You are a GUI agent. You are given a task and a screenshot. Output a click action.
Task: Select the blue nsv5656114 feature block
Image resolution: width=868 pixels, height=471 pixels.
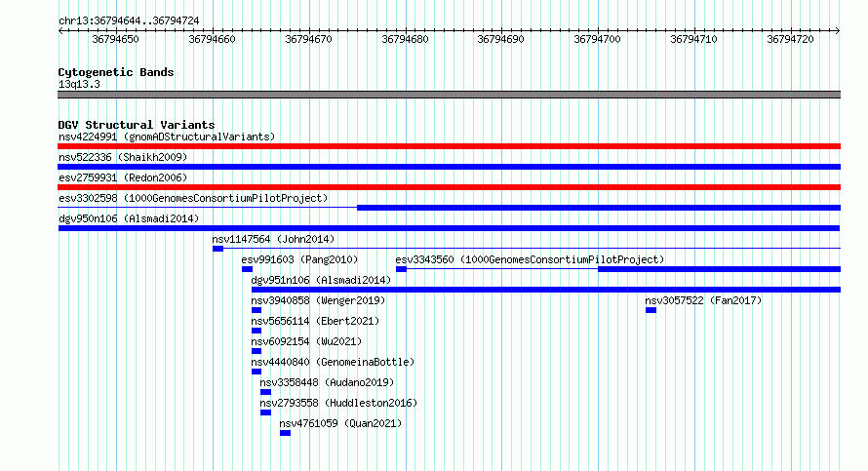tap(256, 331)
